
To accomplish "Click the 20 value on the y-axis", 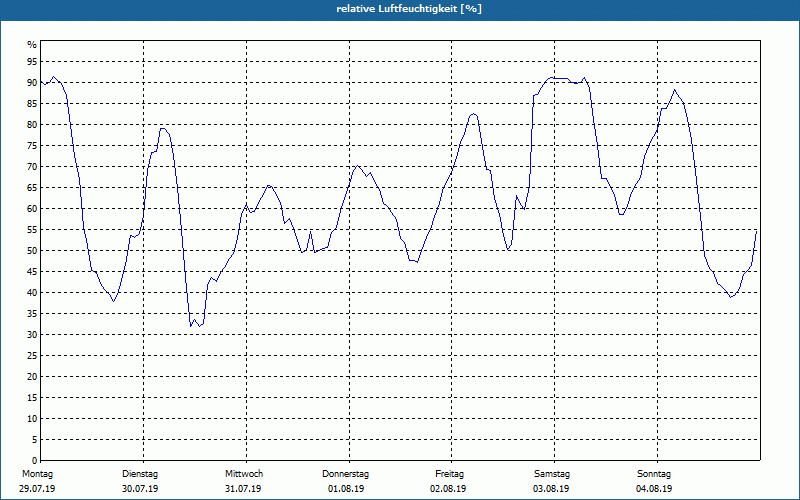I will [32, 377].
